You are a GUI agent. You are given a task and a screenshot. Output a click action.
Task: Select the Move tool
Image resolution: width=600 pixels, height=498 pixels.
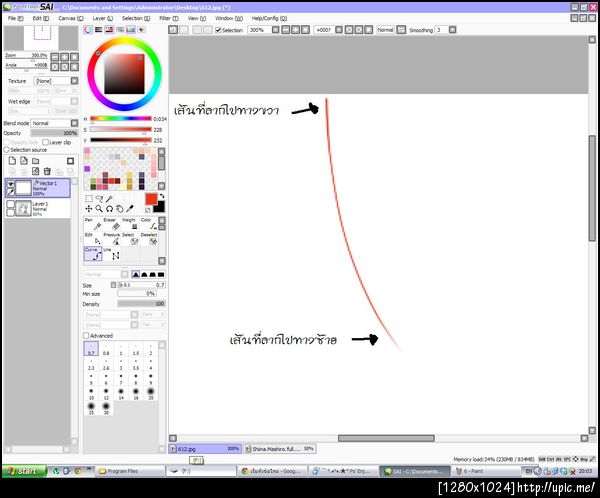point(89,209)
